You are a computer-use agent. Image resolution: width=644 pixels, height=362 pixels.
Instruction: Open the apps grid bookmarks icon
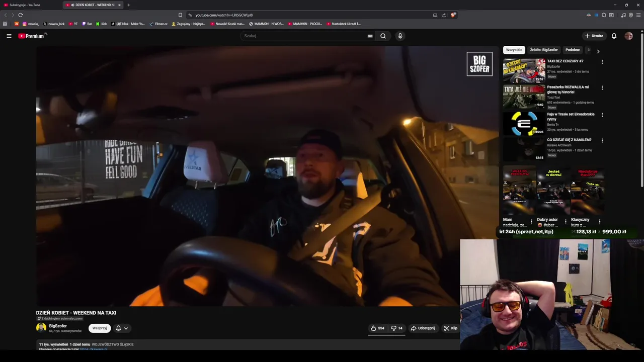click(5, 24)
